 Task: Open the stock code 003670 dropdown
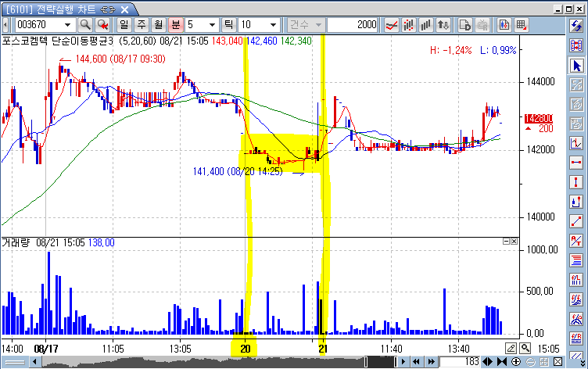click(x=68, y=24)
